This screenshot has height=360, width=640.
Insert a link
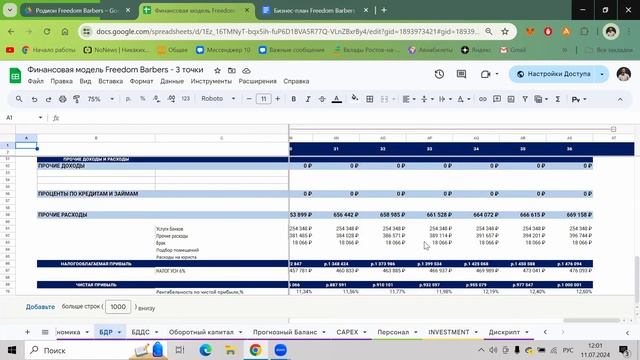click(482, 99)
